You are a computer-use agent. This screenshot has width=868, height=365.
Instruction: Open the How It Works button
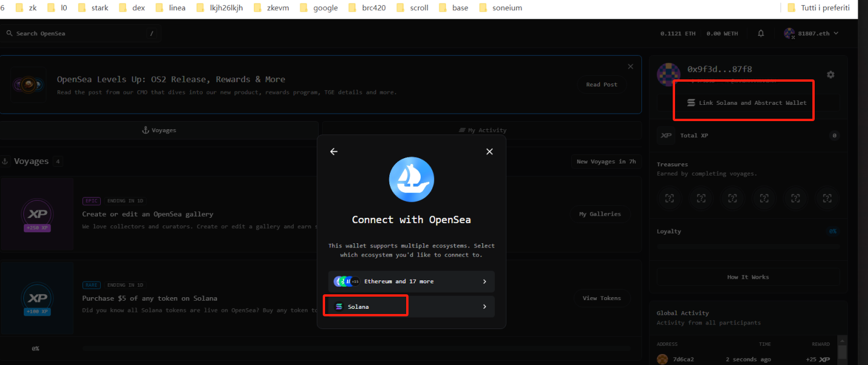click(748, 277)
